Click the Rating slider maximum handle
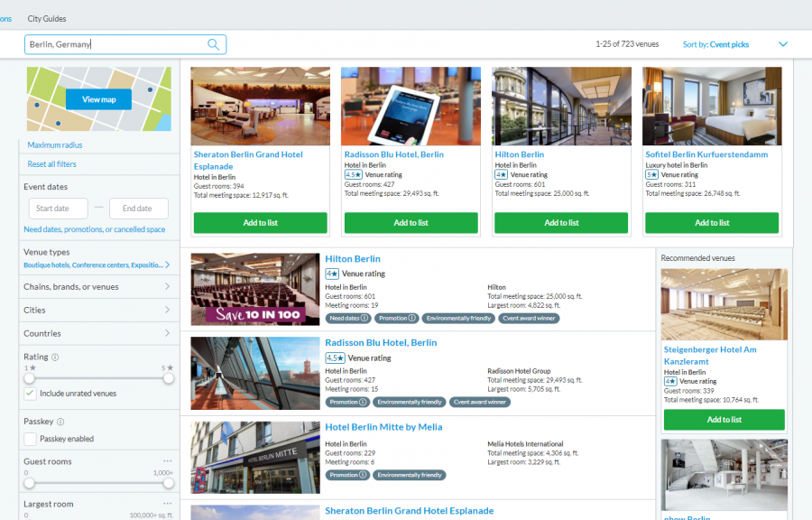The height and width of the screenshot is (520, 812). 169,378
